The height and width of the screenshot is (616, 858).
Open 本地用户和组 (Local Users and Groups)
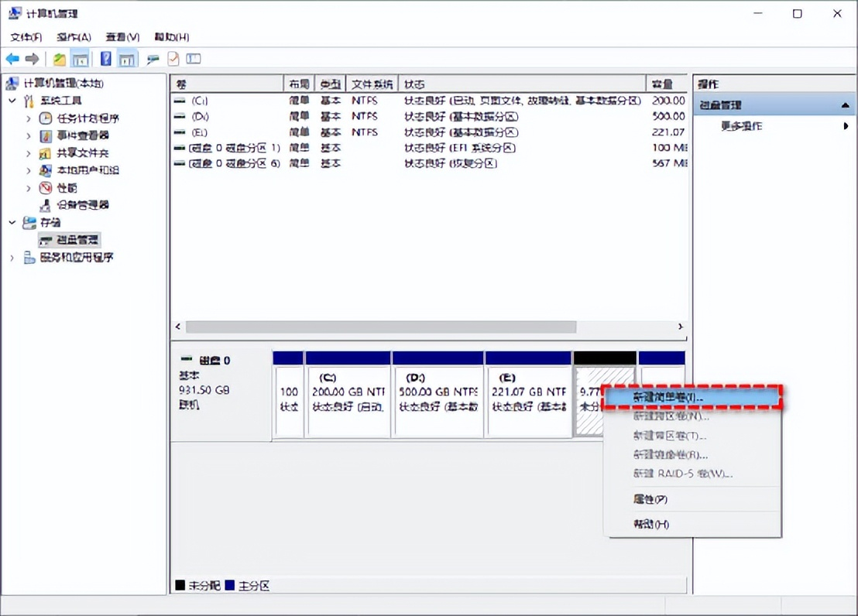88,170
